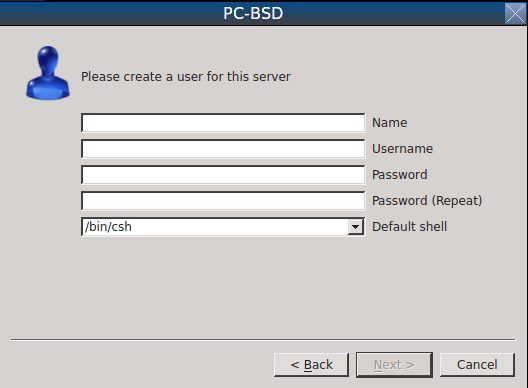Click the horizontal separator above the buttons
Image resolution: width=528 pixels, height=388 pixels.
(x=263, y=340)
